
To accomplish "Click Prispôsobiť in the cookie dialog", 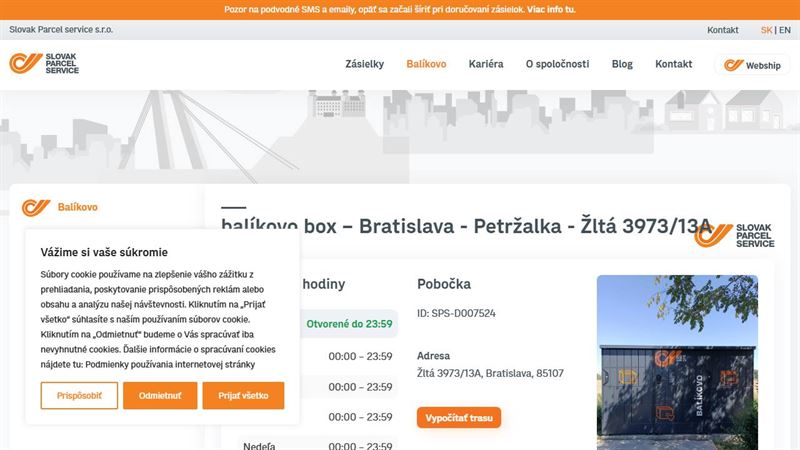I will tap(79, 395).
